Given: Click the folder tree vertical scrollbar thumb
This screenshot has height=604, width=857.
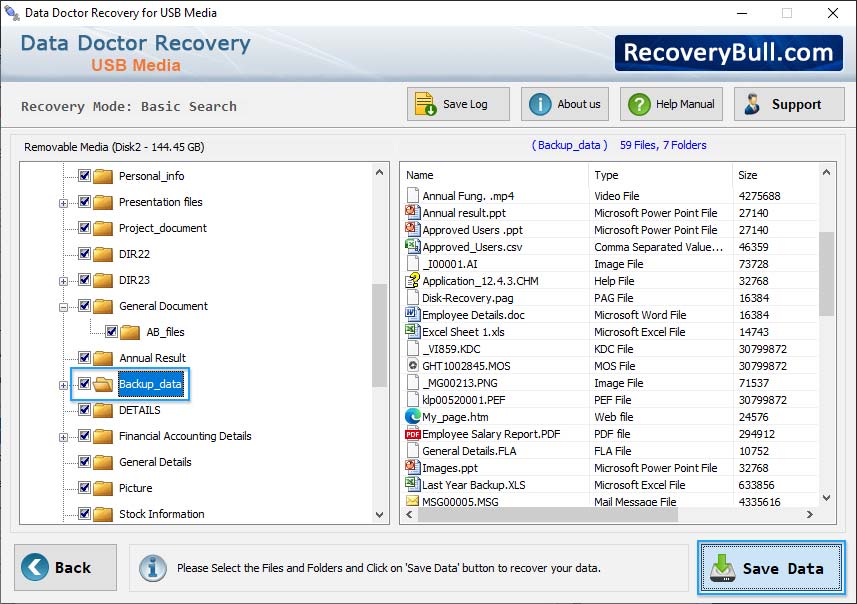Looking at the screenshot, I should (379, 336).
